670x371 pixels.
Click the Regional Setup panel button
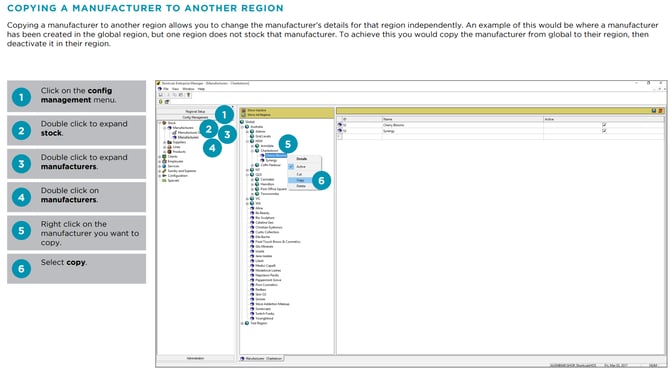tap(195, 112)
